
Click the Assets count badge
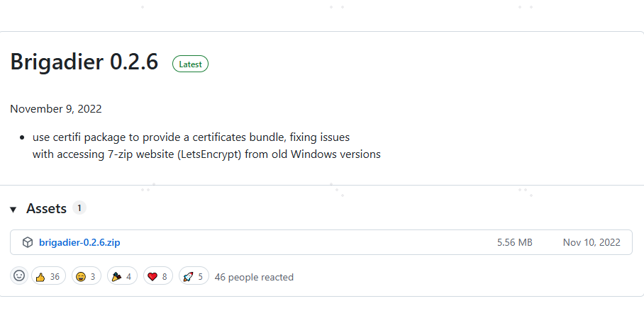79,208
